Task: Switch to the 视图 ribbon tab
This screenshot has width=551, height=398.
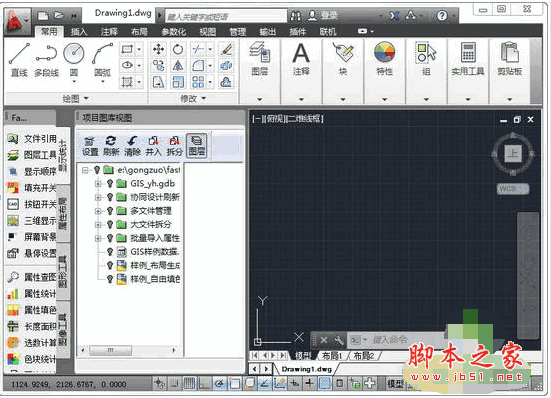Action: 207,32
